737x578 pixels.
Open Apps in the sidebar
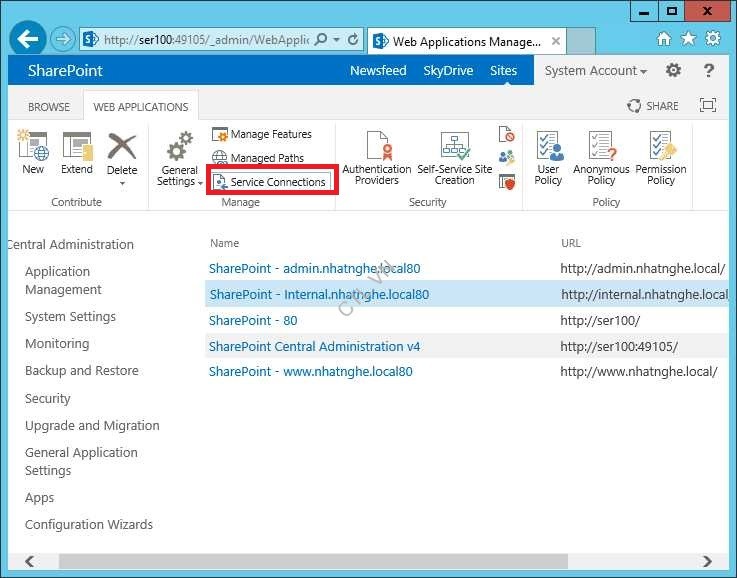point(39,498)
